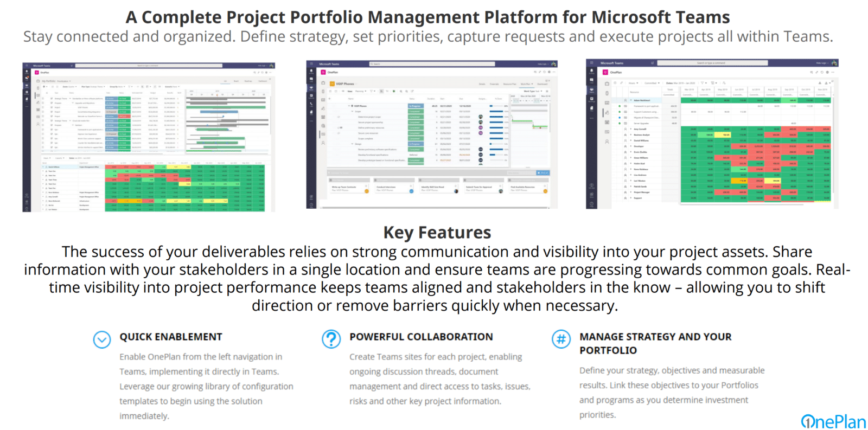Collapse the Scope group in middle screenshot

click(x=352, y=111)
